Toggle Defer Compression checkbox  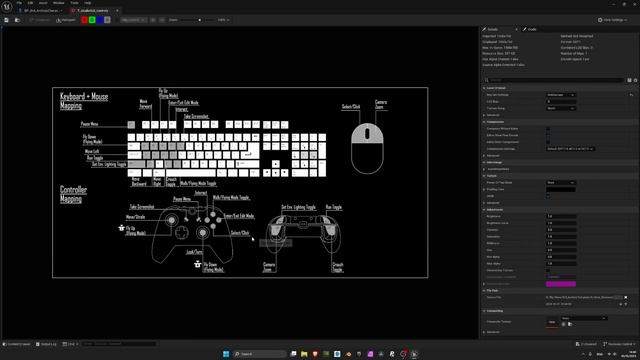tap(548, 142)
